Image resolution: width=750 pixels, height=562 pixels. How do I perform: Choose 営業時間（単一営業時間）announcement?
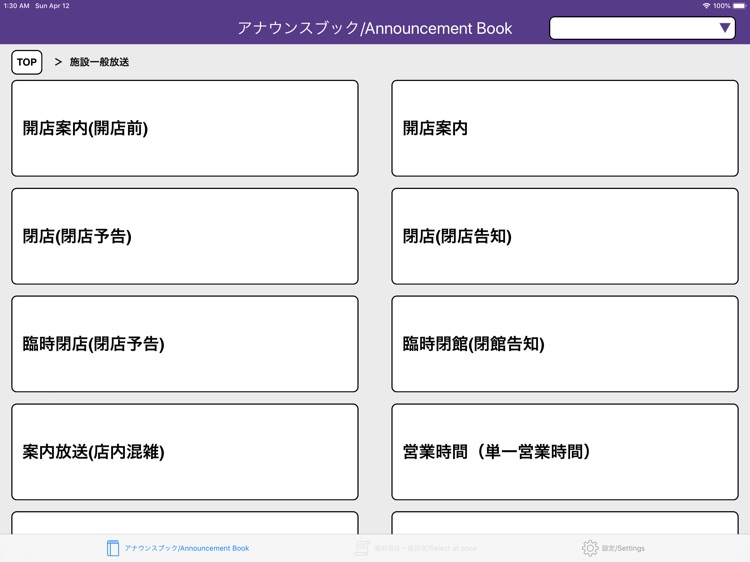point(565,452)
